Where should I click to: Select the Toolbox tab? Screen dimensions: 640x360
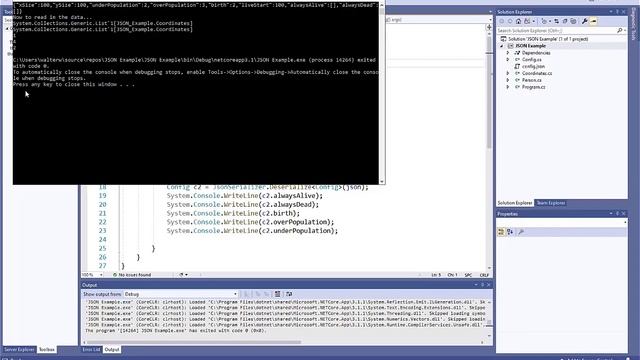(x=47, y=349)
